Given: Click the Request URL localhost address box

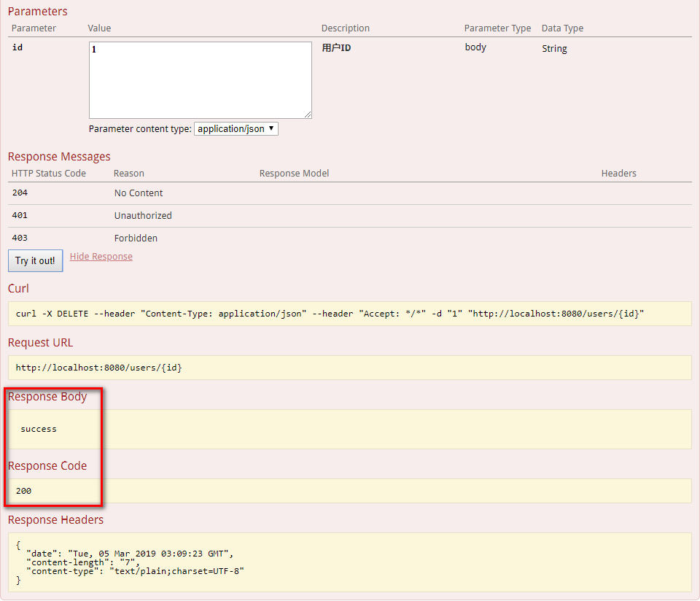Looking at the screenshot, I should pyautogui.click(x=99, y=368).
